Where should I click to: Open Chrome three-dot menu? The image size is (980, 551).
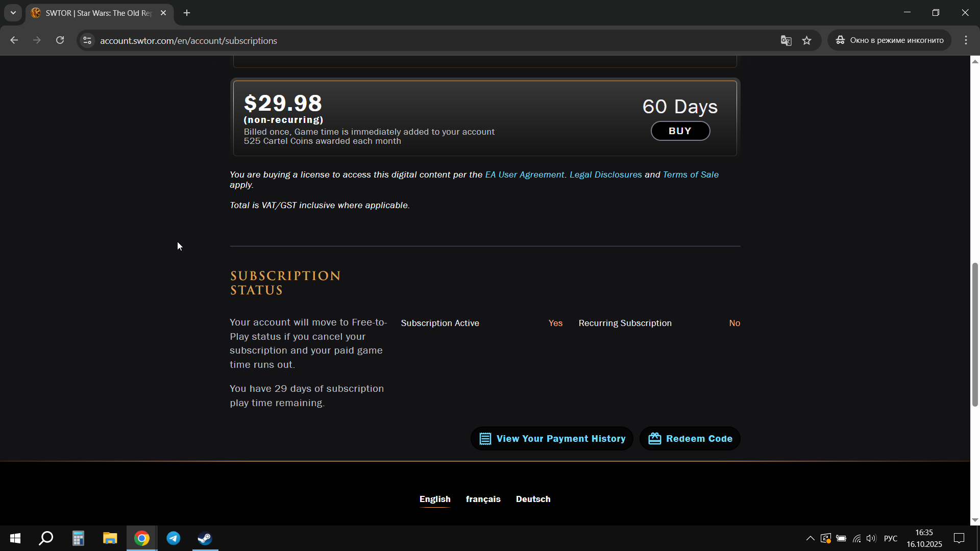(966, 40)
